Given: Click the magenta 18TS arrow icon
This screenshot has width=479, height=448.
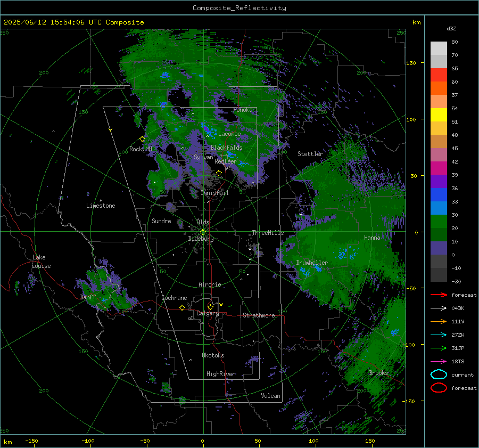Looking at the screenshot, I should (x=439, y=362).
